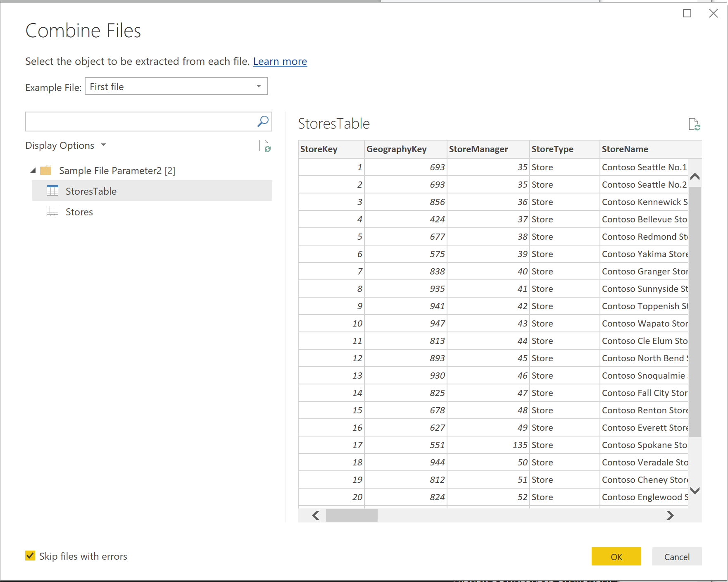Select Stores sheet in the navigator tree

click(152, 212)
